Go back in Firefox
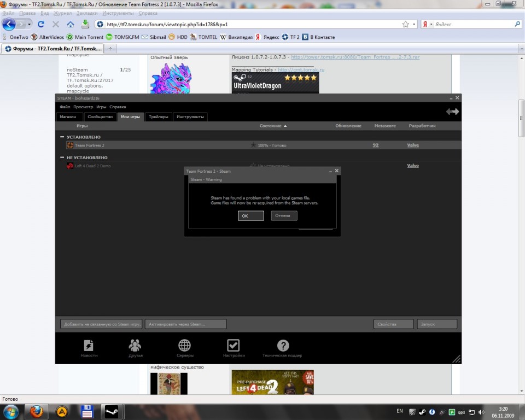525x420 pixels. point(9,24)
